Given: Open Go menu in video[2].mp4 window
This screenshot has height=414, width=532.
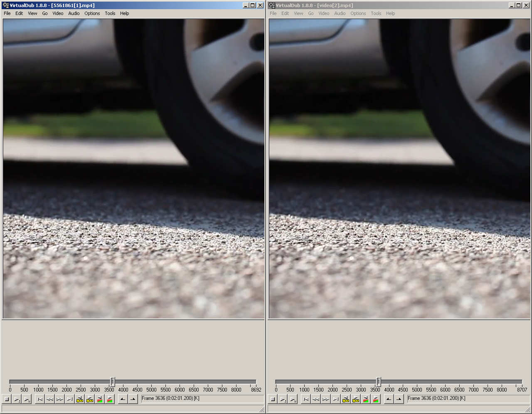Looking at the screenshot, I should tap(311, 13).
